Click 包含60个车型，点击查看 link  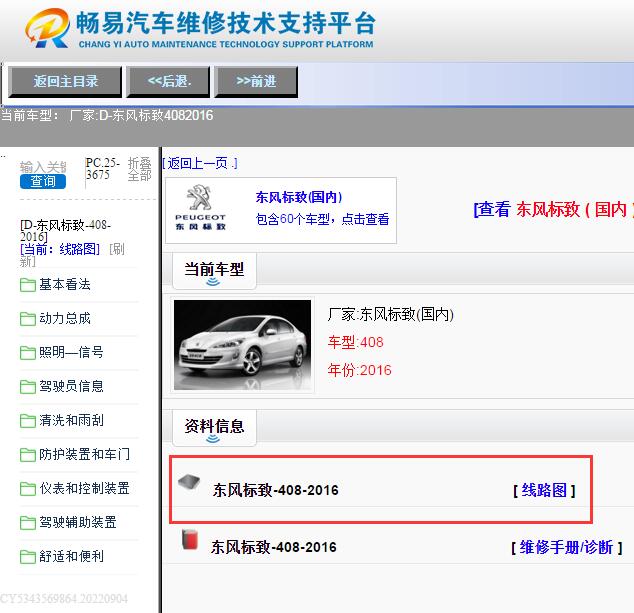[322, 219]
